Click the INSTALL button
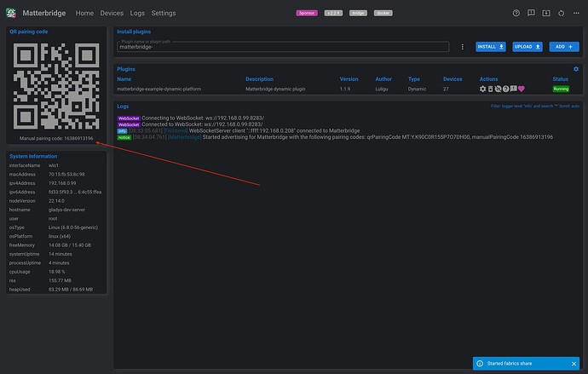This screenshot has height=374, width=588. coord(491,47)
